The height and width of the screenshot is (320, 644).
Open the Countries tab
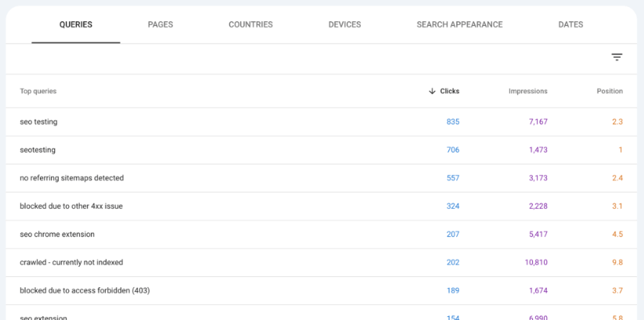coord(250,24)
